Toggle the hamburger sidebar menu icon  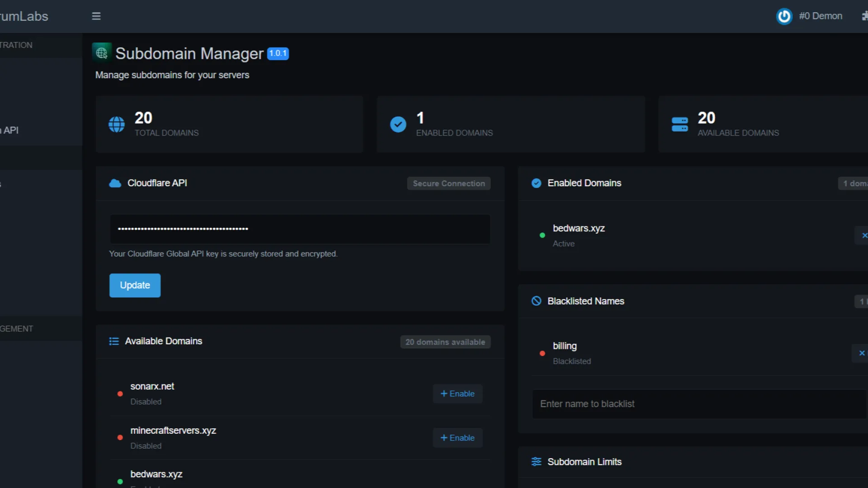(x=96, y=16)
